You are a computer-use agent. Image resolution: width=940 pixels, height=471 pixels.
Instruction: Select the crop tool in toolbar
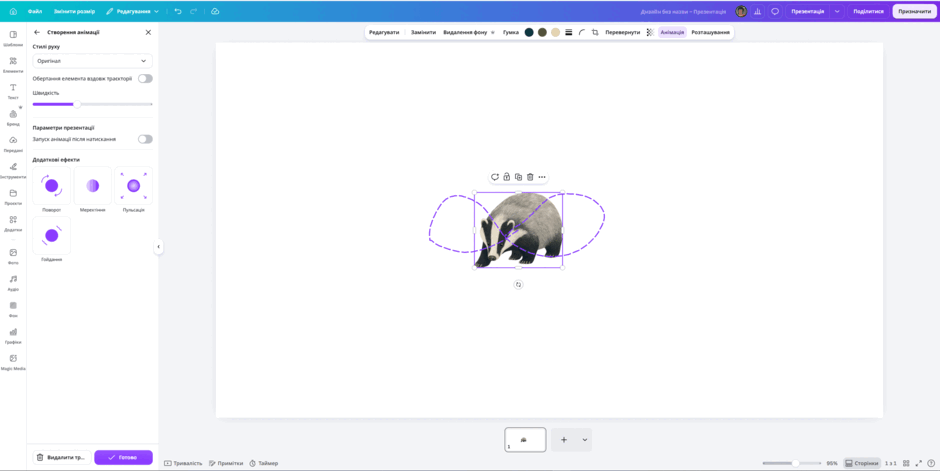point(595,32)
